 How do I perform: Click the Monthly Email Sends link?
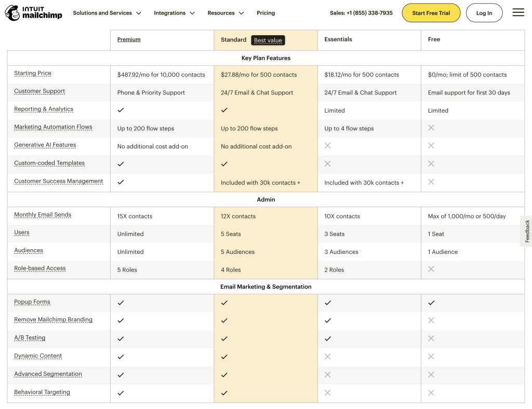pyautogui.click(x=42, y=214)
